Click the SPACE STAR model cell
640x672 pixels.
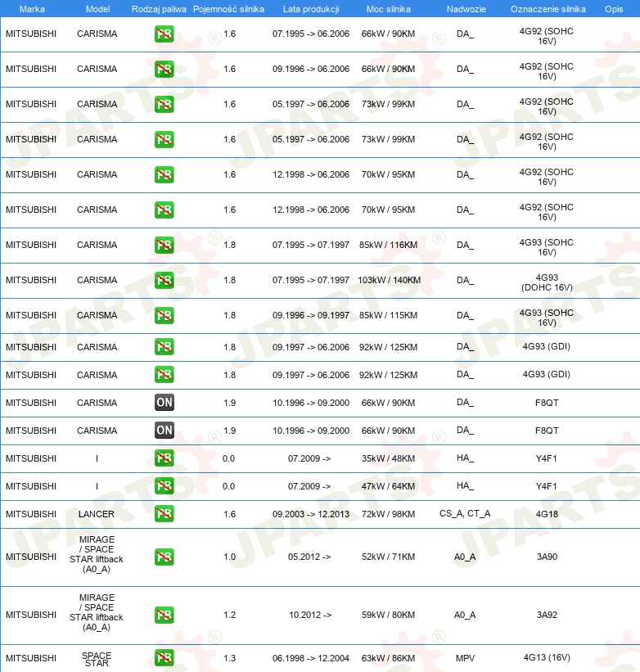[97, 660]
